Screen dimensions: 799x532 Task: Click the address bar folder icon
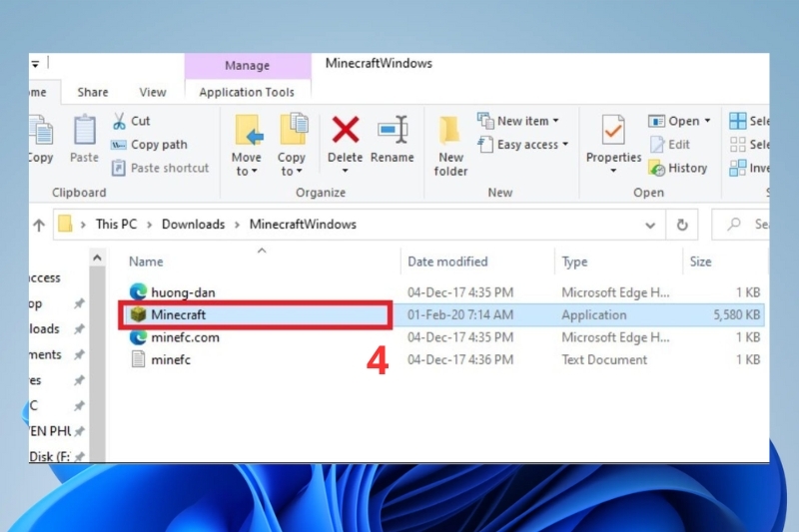pos(65,224)
